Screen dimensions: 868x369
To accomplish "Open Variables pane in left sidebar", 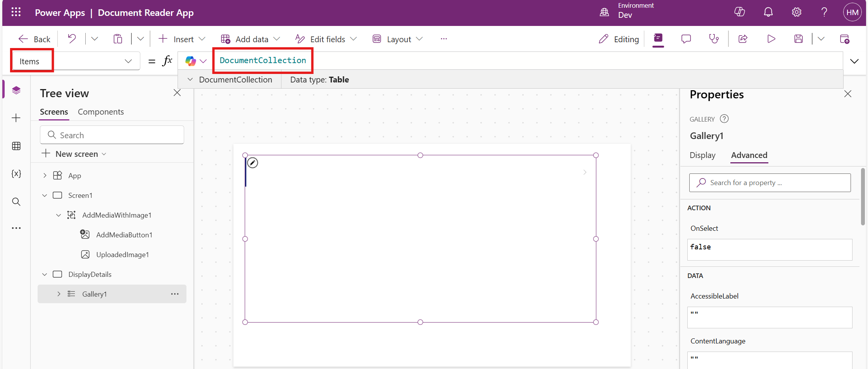I will tap(16, 174).
